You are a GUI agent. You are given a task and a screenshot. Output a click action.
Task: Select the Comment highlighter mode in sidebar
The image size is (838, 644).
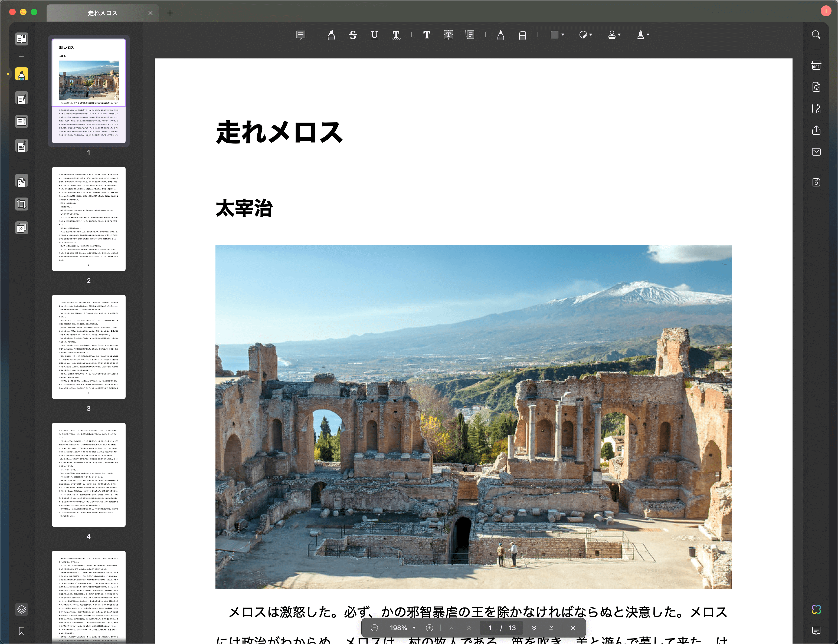tap(21, 74)
